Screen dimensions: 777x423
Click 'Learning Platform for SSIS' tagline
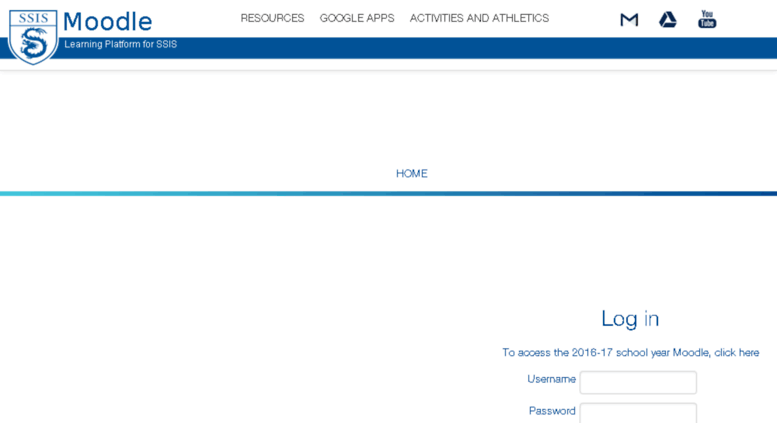(x=120, y=45)
